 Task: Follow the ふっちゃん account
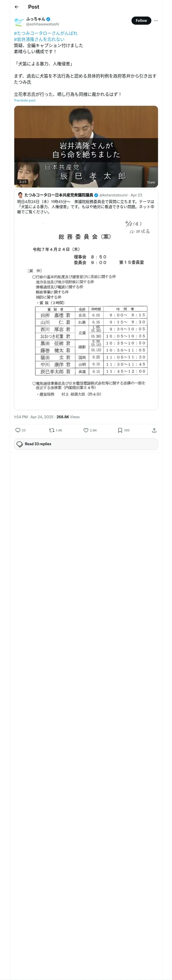(x=141, y=21)
